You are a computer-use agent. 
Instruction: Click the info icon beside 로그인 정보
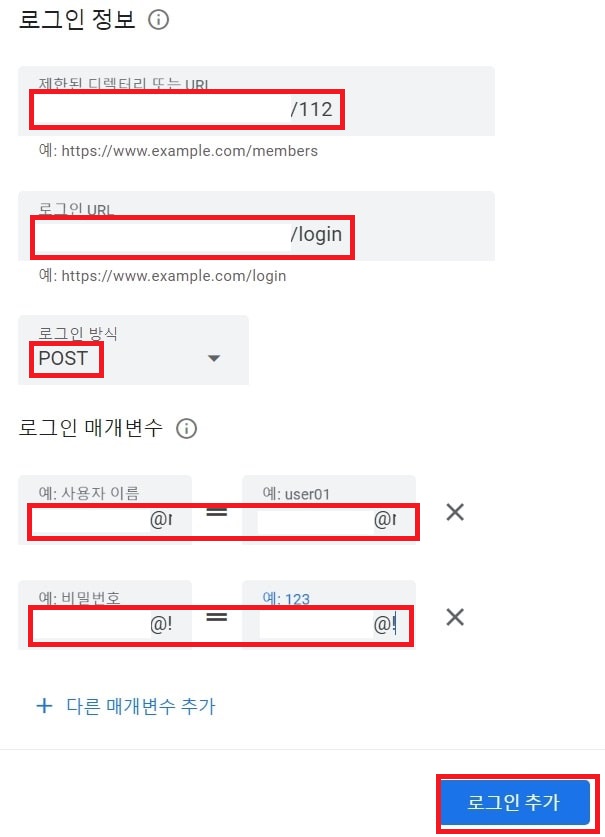tap(159, 20)
